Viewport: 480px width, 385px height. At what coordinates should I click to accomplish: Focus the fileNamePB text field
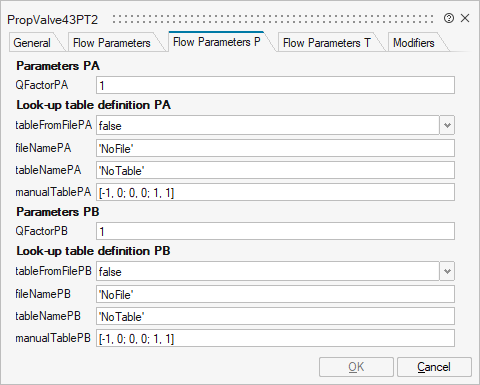coord(275,294)
